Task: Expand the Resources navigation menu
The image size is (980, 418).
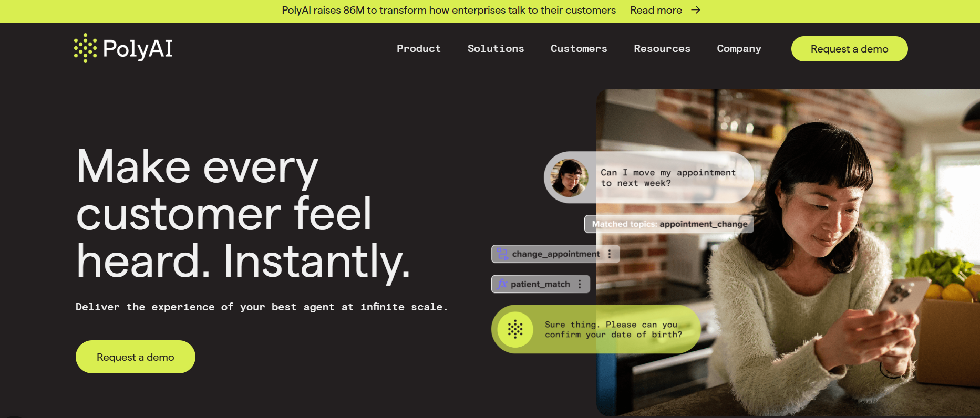Action: point(662,48)
